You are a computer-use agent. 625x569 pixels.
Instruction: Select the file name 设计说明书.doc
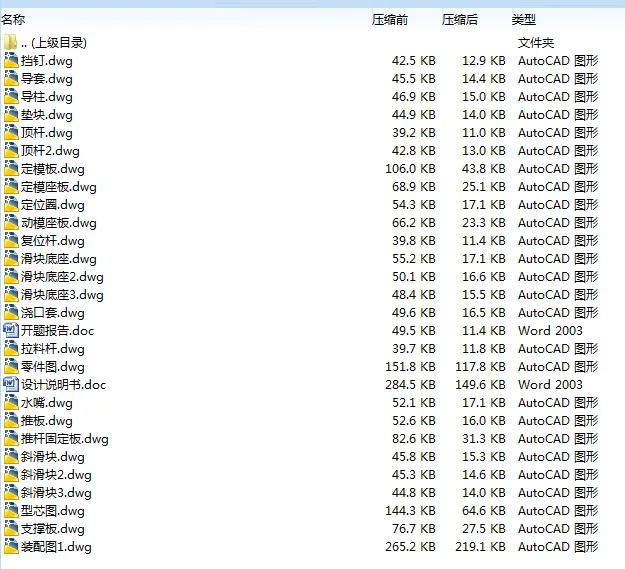[63, 385]
